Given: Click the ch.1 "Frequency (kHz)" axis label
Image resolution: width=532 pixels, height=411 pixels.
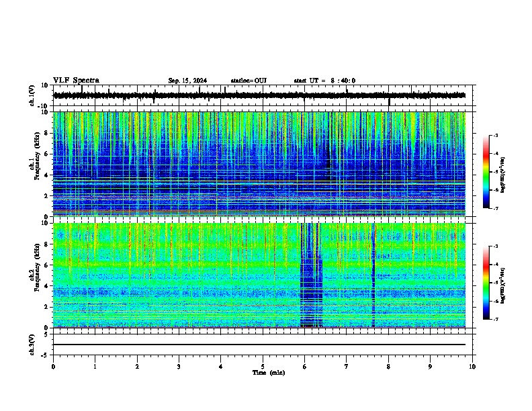Looking at the screenshot, I should pyautogui.click(x=37, y=156).
